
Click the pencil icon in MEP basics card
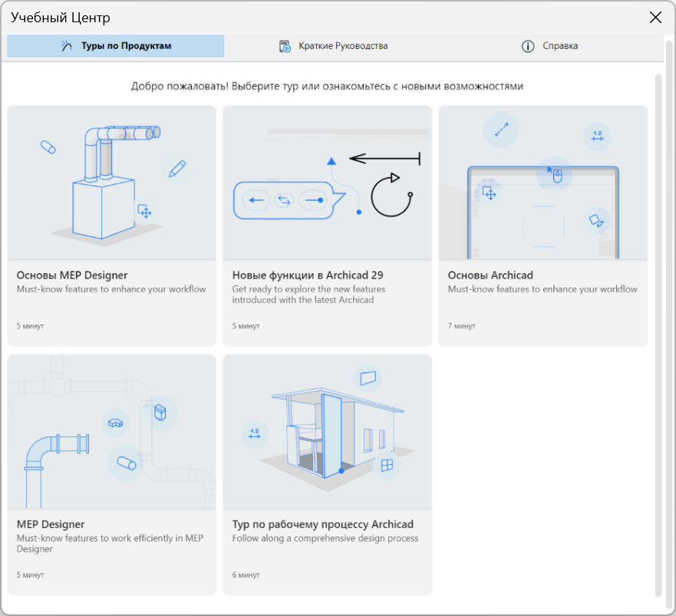pyautogui.click(x=177, y=168)
